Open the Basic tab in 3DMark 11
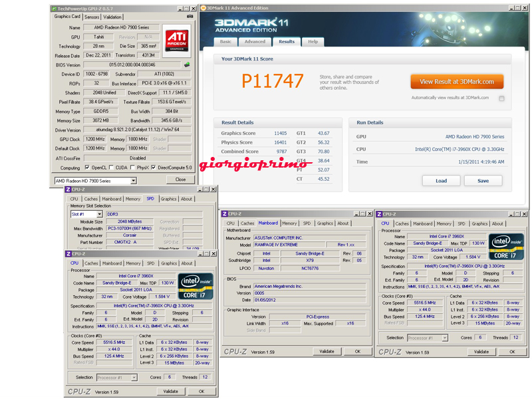Viewport: 532px width, 399px height. tap(225, 42)
